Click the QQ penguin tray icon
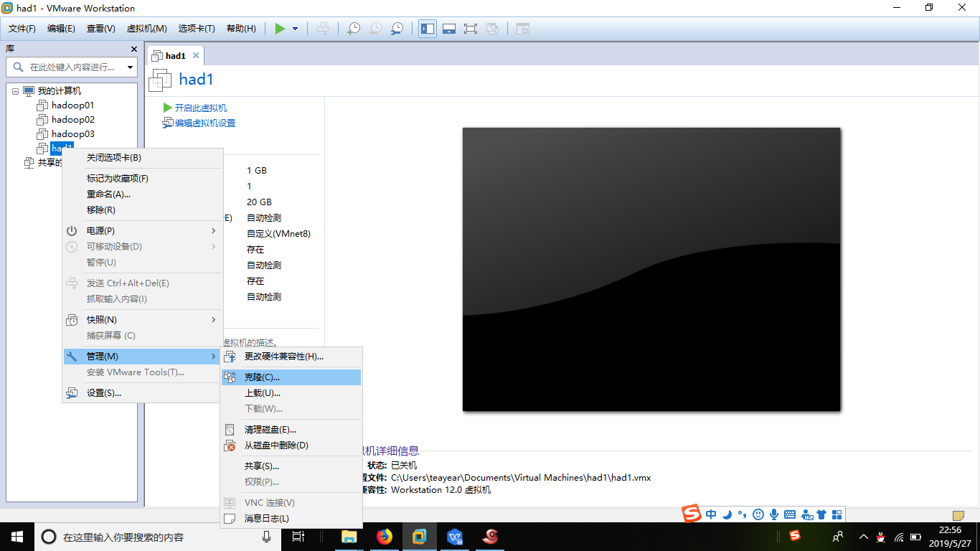Screen dimensions: 980x551 tap(880, 537)
